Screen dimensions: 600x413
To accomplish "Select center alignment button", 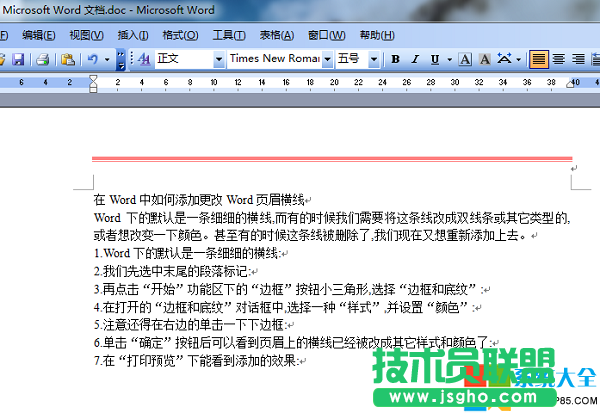I will click(x=559, y=59).
